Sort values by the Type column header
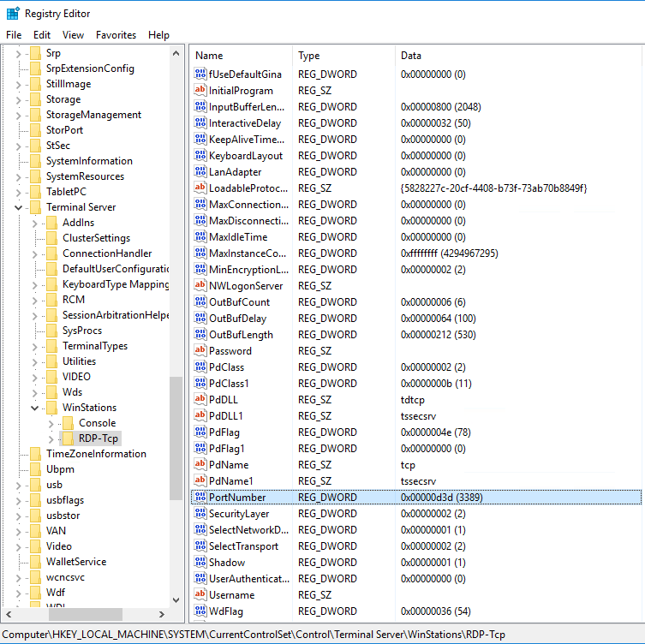This screenshot has height=644, width=645. coord(343,56)
